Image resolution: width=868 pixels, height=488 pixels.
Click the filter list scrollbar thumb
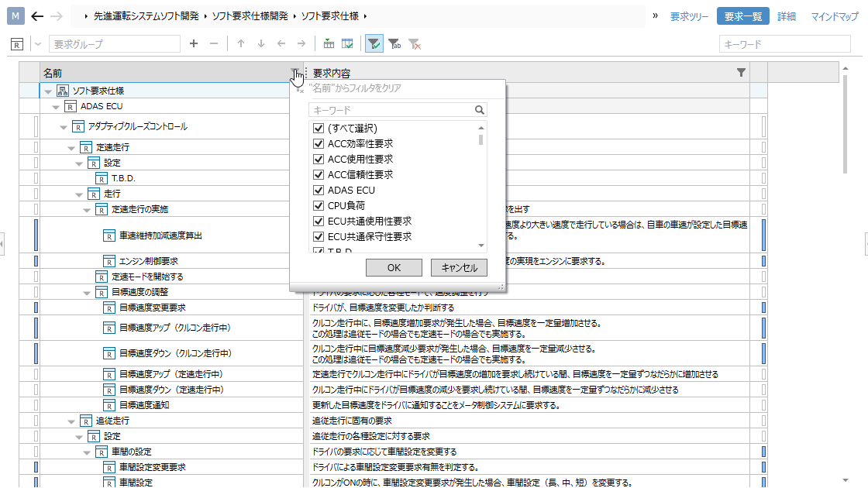point(481,140)
